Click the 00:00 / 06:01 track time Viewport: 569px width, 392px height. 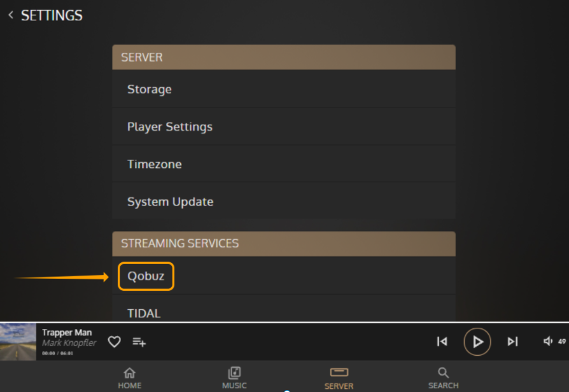[x=57, y=353]
